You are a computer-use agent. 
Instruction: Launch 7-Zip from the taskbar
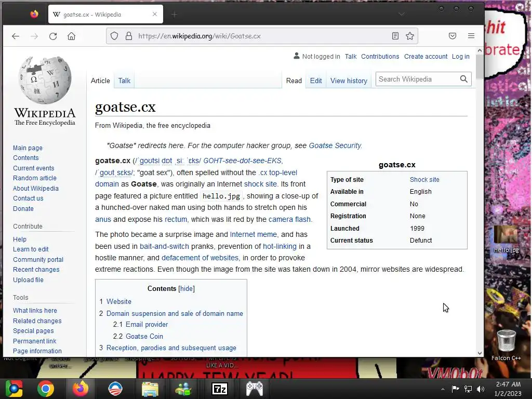pos(220,389)
